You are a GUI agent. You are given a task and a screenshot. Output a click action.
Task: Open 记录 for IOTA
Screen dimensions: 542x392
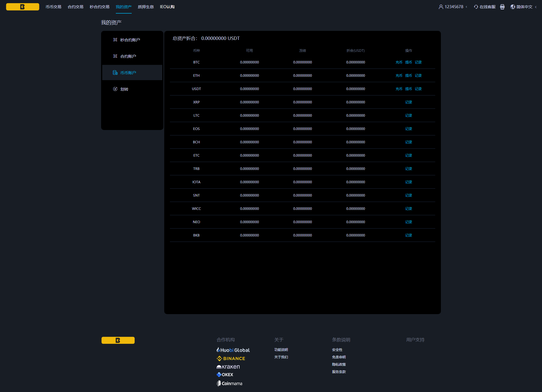pyautogui.click(x=409, y=182)
